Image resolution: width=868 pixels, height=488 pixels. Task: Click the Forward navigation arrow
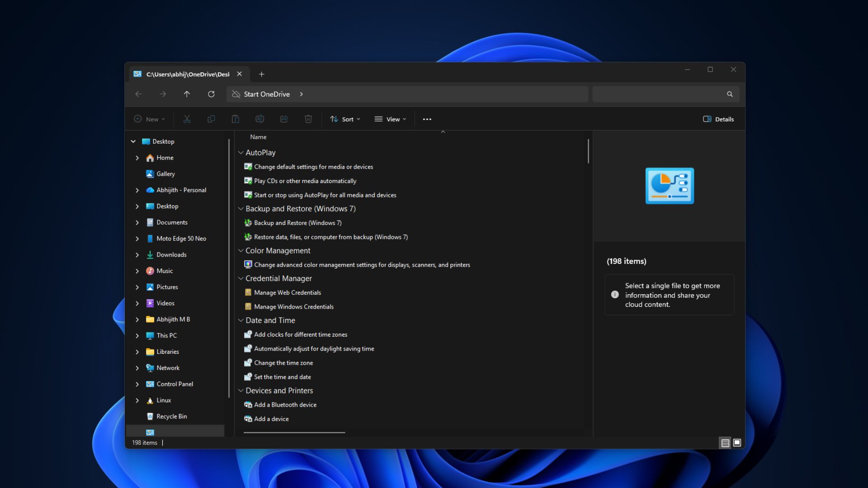(x=163, y=94)
